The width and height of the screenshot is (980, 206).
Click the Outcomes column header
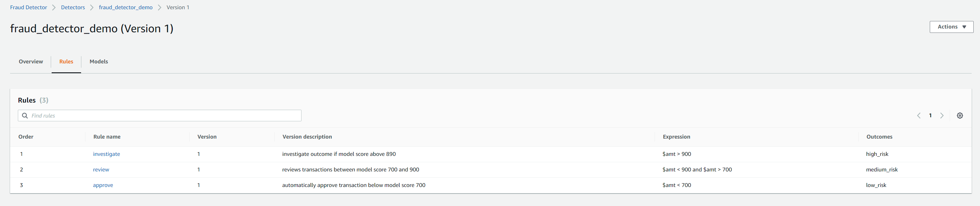(879, 137)
